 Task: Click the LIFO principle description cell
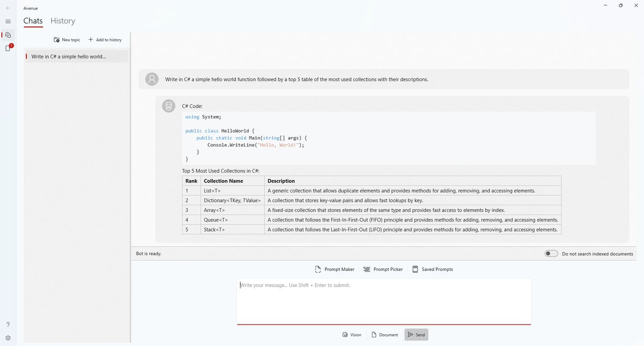point(413,230)
